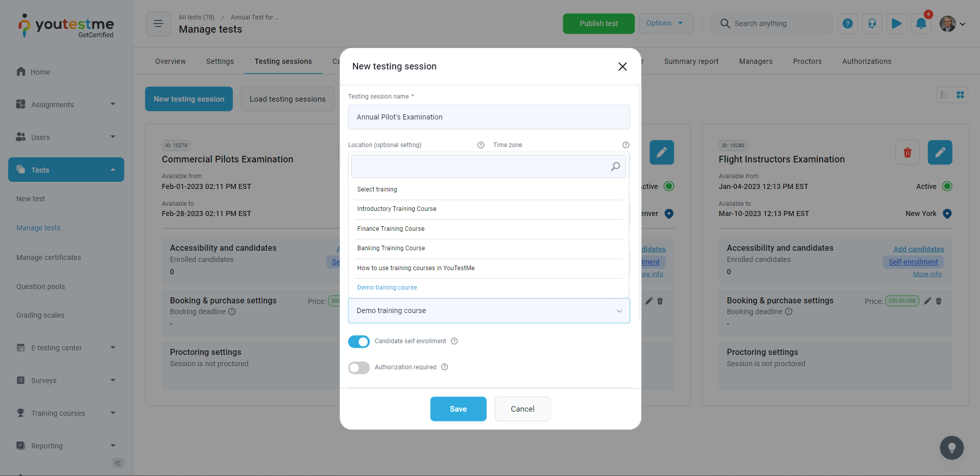The image size is (980, 476).
Task: Click the lightbulb hint button
Action: tap(951, 448)
